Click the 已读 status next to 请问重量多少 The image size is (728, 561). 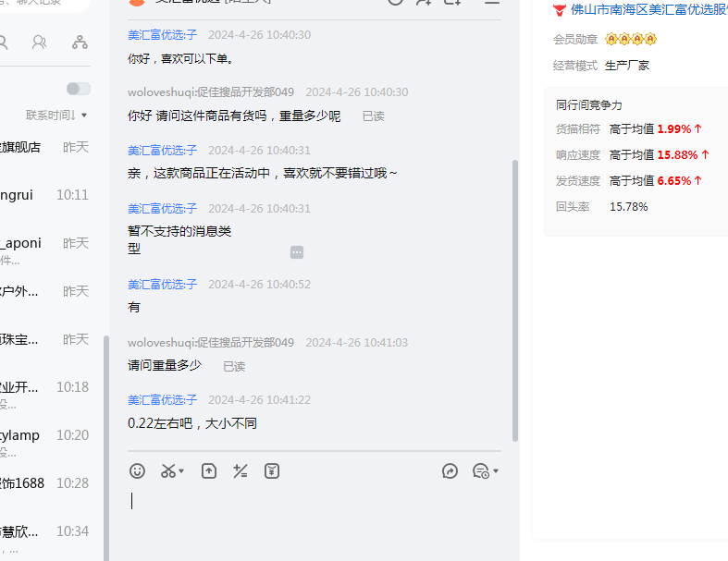(x=234, y=367)
